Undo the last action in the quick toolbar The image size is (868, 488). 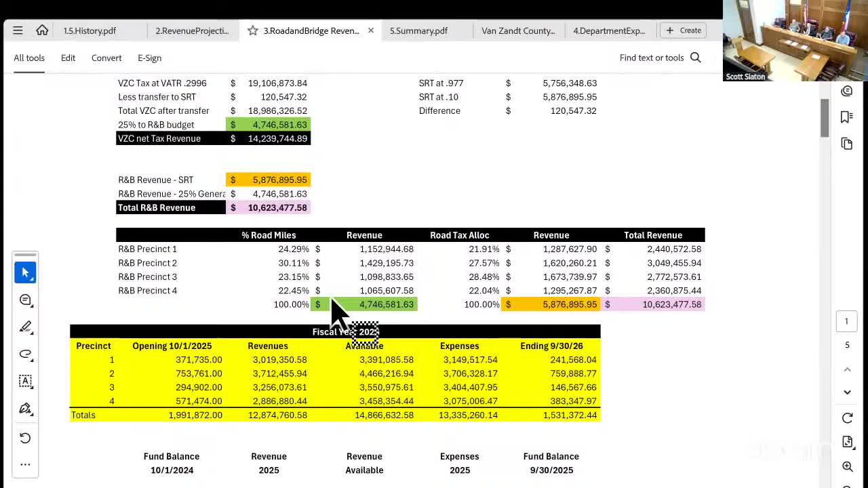25,438
